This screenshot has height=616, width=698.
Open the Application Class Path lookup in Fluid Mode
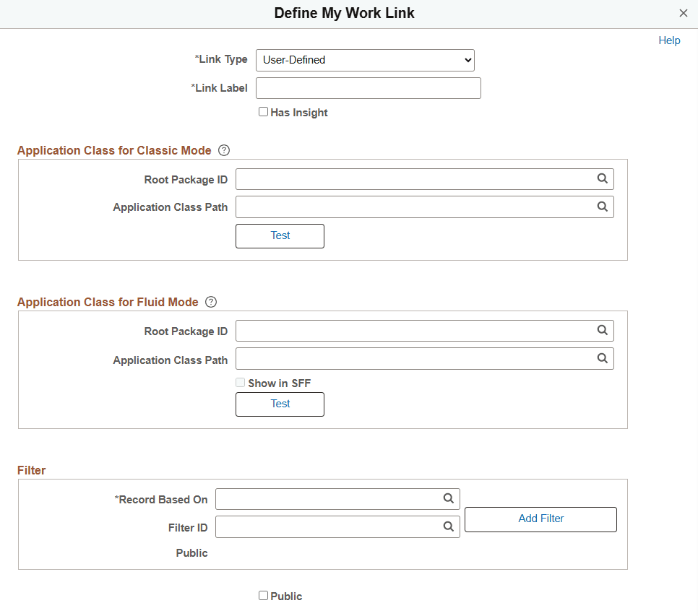[x=603, y=358]
